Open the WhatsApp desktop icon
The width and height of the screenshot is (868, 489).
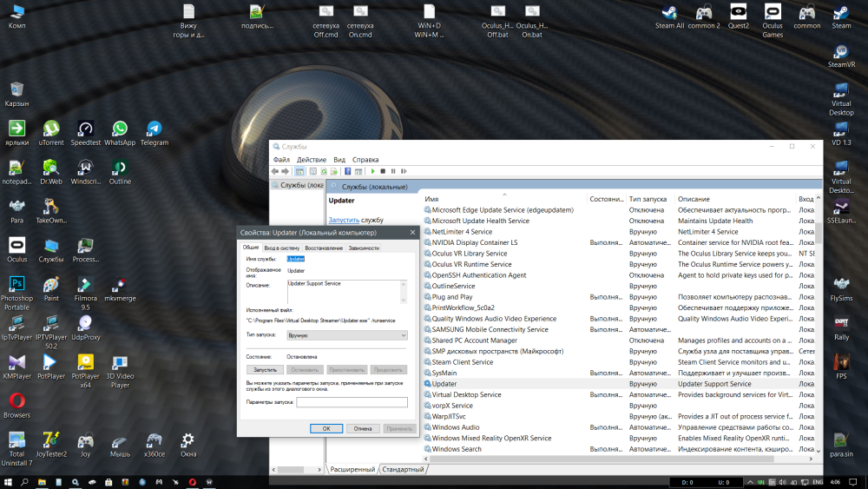click(x=120, y=129)
